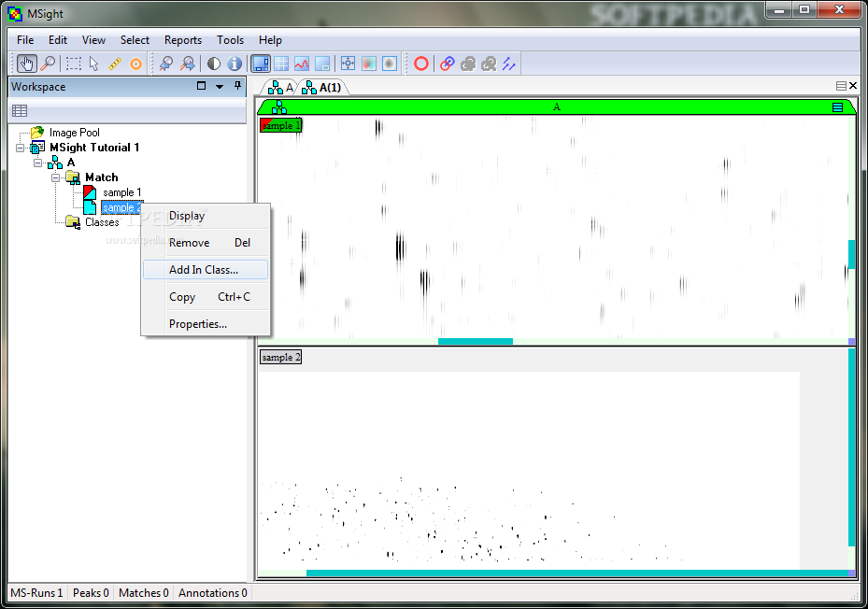Click sample 1 vertical cyan scrollbar thumb

tap(851, 255)
